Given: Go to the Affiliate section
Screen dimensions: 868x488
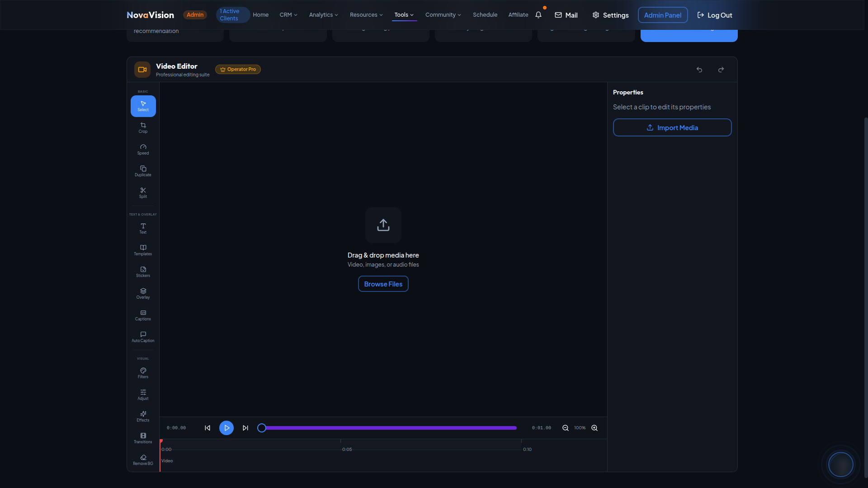Looking at the screenshot, I should (518, 15).
